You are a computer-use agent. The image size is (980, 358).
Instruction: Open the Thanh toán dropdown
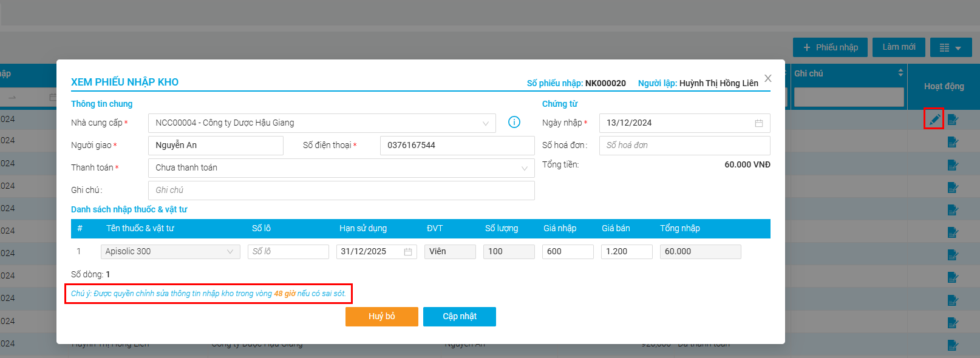point(341,168)
